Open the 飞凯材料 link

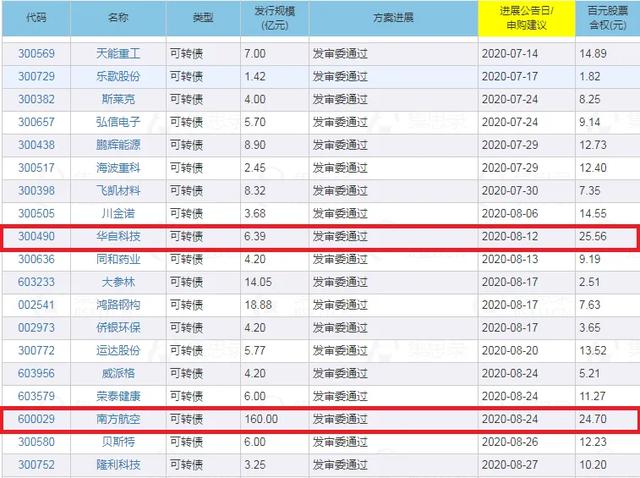tap(118, 191)
